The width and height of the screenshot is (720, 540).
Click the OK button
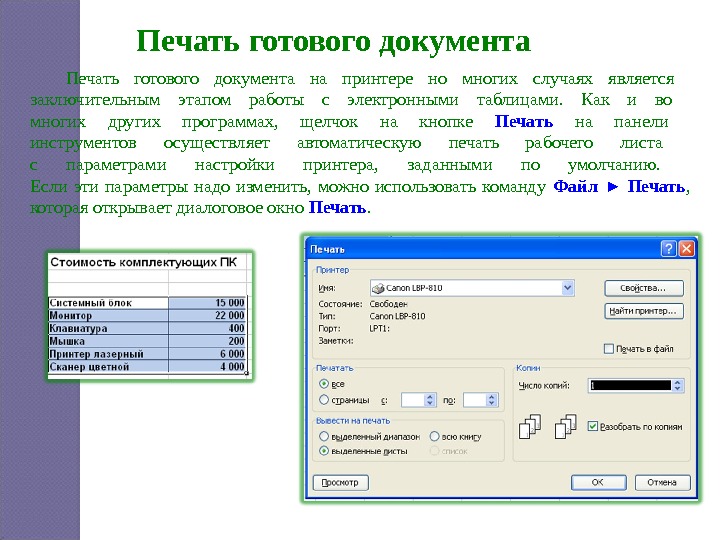[598, 483]
